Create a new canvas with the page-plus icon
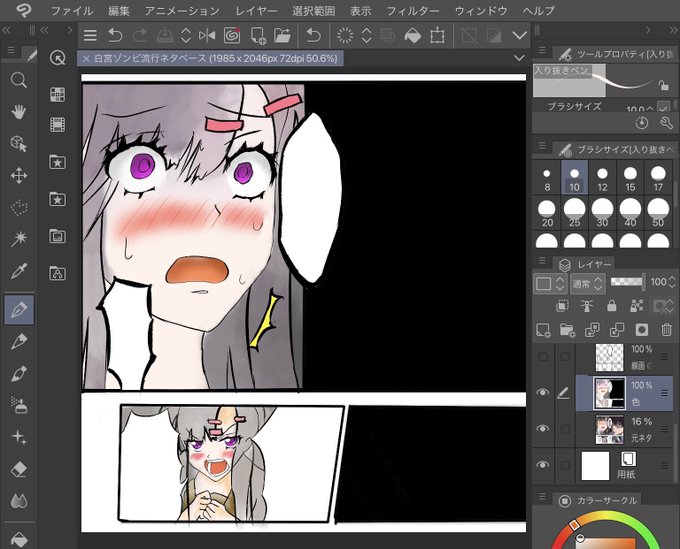The width and height of the screenshot is (680, 549). tap(258, 36)
